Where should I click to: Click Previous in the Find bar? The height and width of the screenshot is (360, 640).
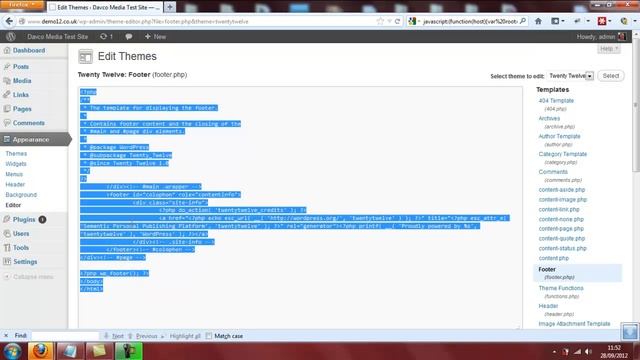click(142, 336)
